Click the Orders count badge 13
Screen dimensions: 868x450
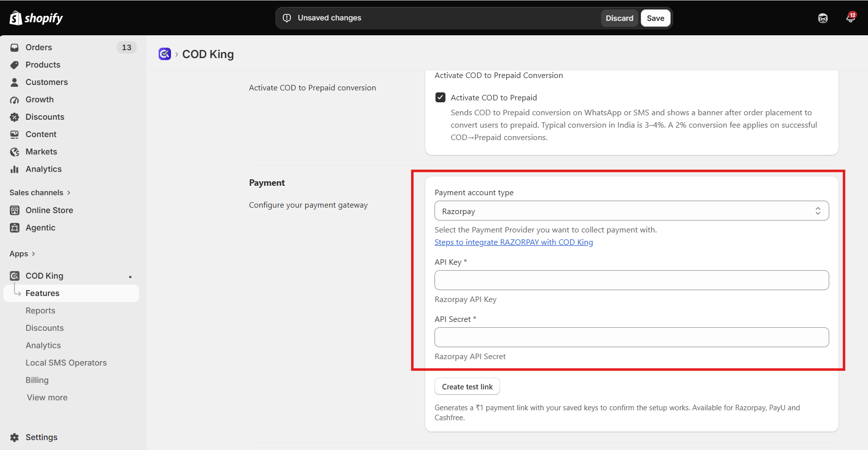(127, 47)
